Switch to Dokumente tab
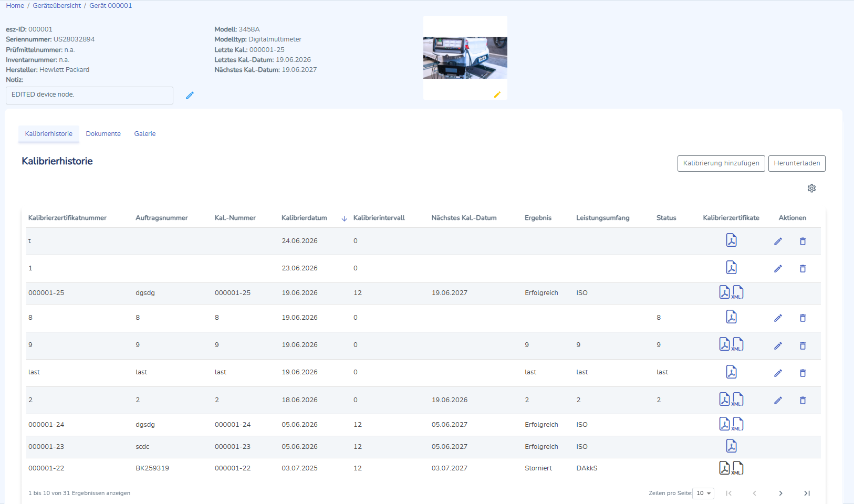854x504 pixels. 103,134
